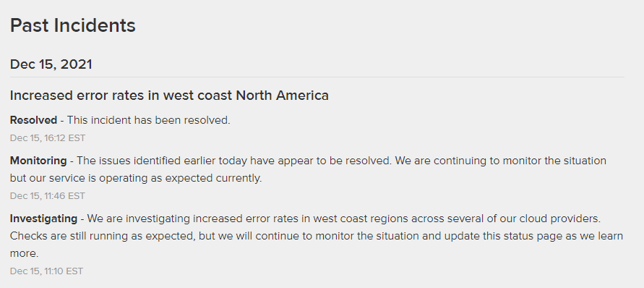The image size is (644, 288).
Task: Select the "Dec 15, 2021" date heading
Action: pyautogui.click(x=51, y=64)
